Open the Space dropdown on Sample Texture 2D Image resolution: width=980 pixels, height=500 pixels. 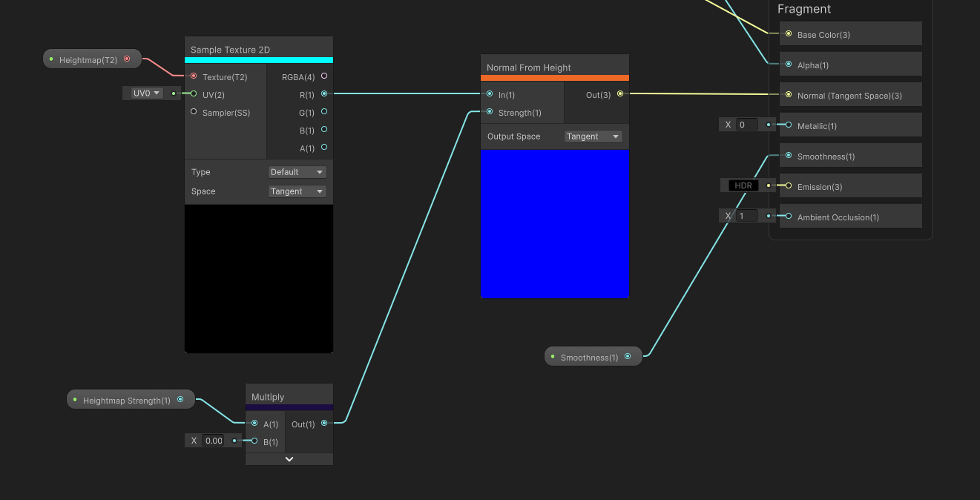[297, 191]
